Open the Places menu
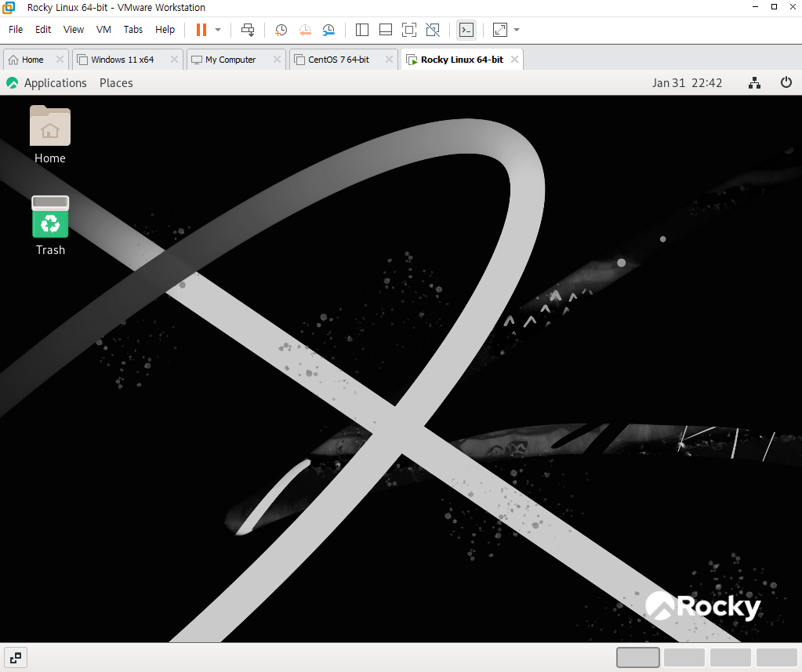This screenshot has width=802, height=672. 116,83
